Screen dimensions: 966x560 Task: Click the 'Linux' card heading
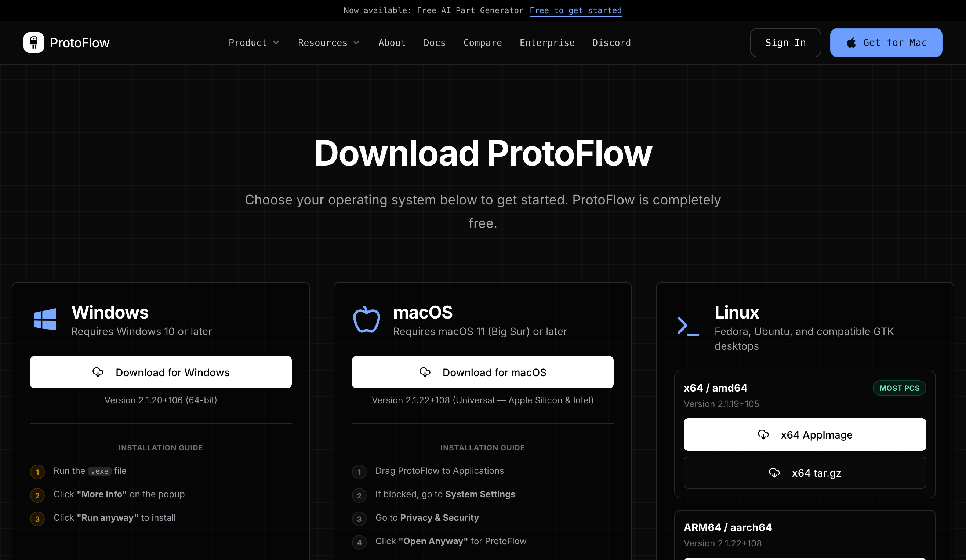737,312
